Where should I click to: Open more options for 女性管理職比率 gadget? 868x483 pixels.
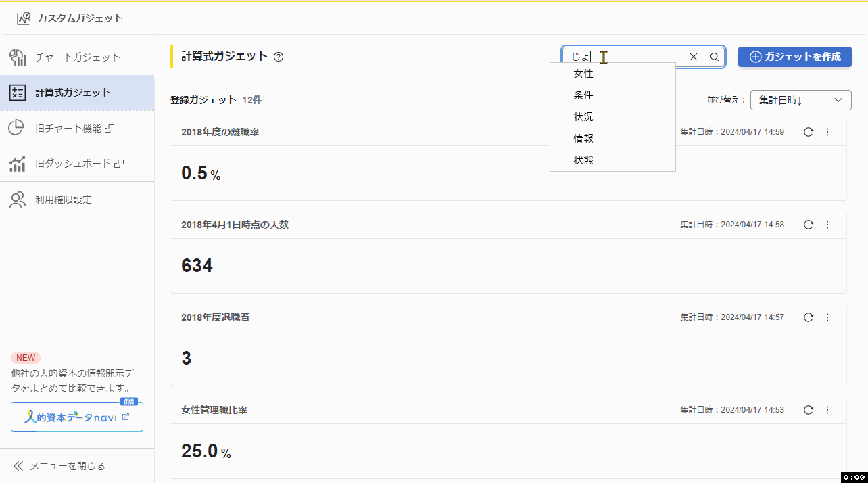pyautogui.click(x=827, y=410)
